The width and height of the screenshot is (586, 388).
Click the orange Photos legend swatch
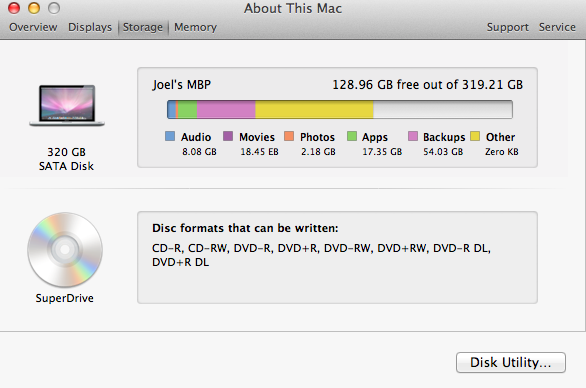289,136
